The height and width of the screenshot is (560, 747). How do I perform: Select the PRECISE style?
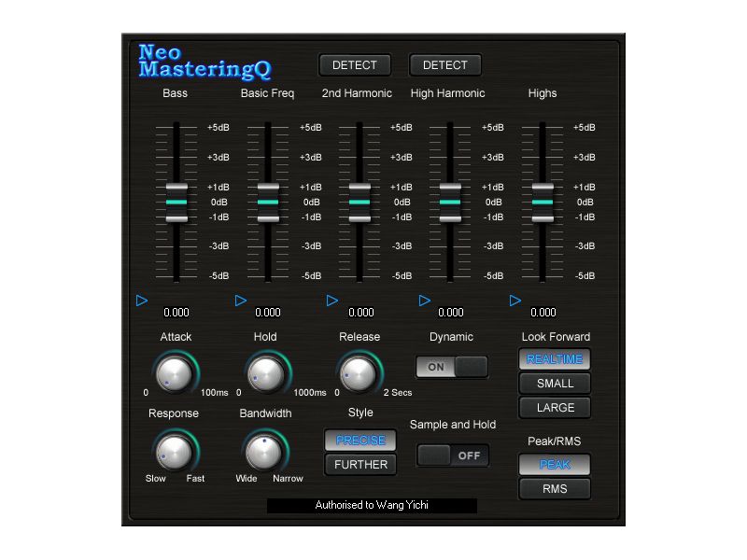[359, 441]
